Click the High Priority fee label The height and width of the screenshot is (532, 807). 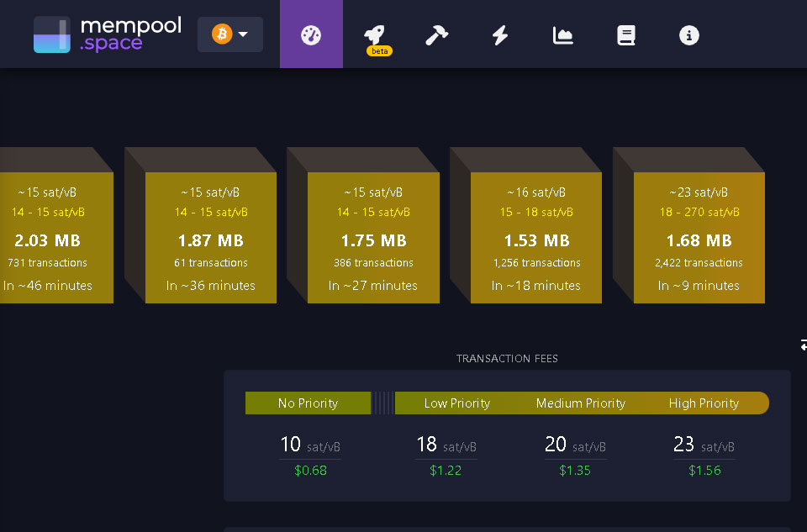704,403
